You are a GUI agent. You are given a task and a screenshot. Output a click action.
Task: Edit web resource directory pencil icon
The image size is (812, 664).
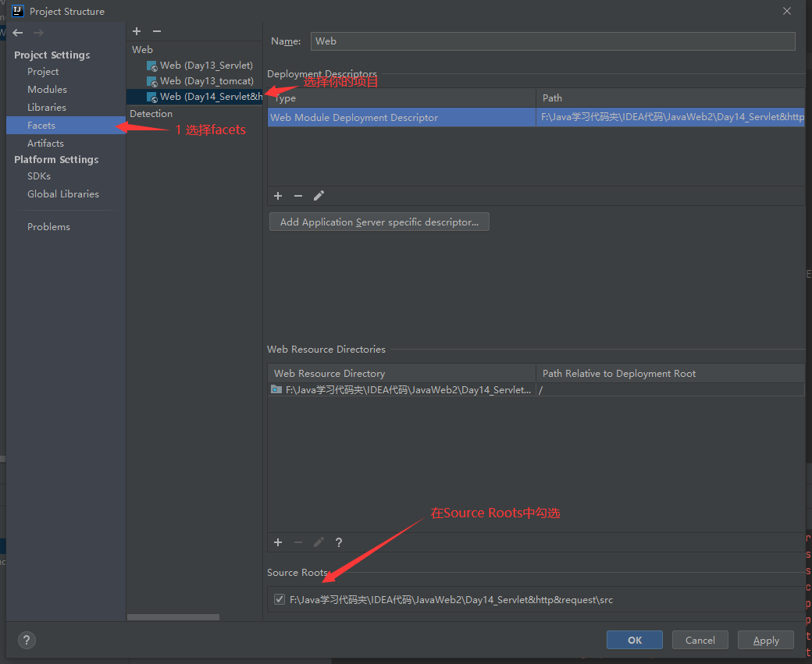tap(319, 542)
